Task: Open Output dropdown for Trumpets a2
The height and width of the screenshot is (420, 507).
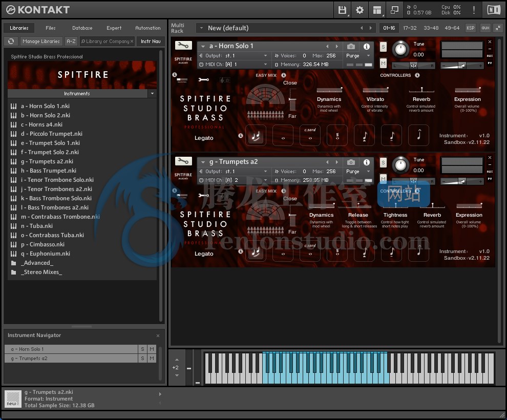Action: 265,172
